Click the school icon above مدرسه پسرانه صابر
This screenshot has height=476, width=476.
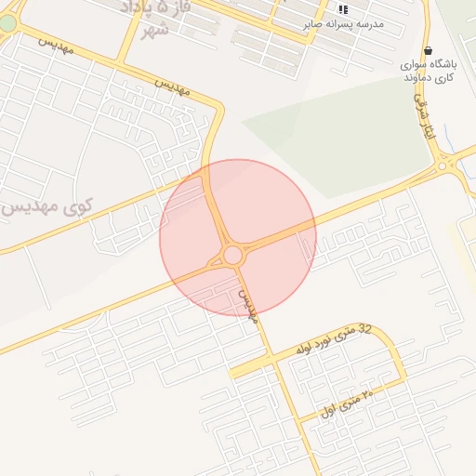[x=343, y=10]
